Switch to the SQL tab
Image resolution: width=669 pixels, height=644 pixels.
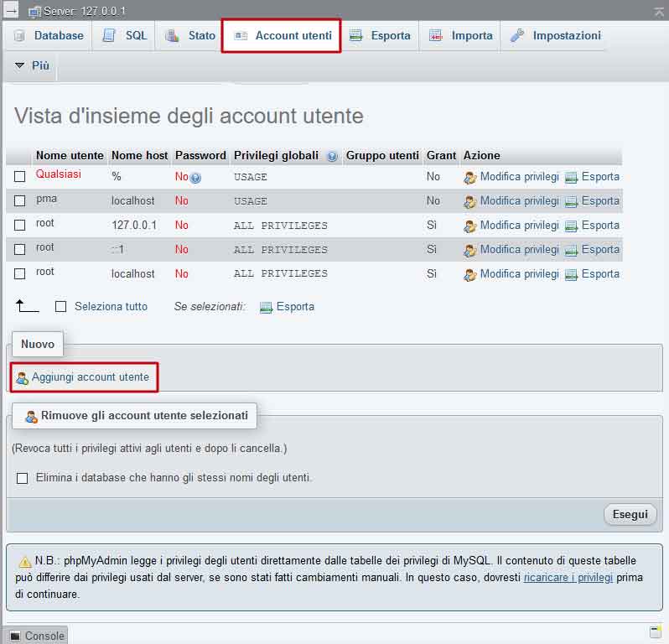(x=125, y=35)
